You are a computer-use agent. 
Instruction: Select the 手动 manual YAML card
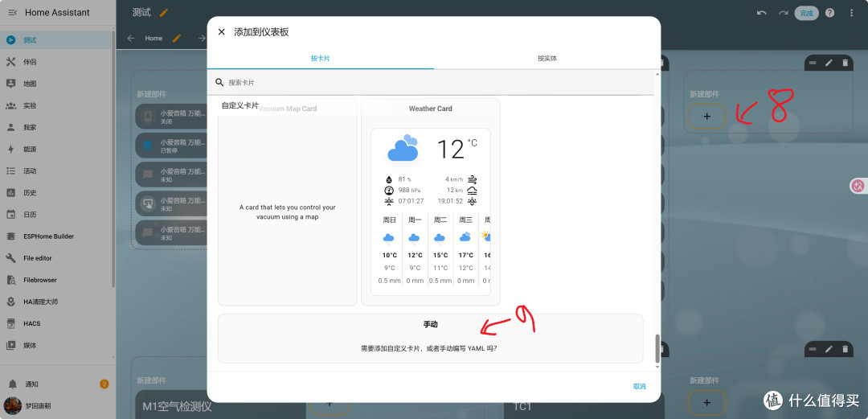tap(430, 338)
